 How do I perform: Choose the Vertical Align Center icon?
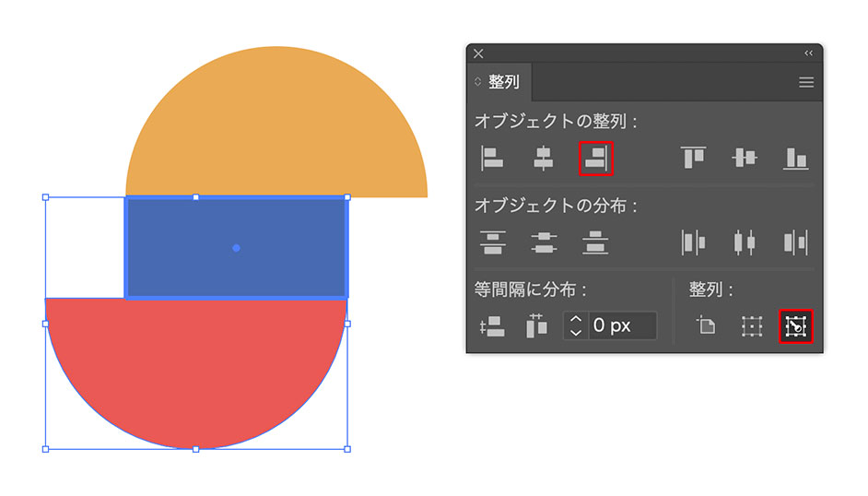coord(745,159)
